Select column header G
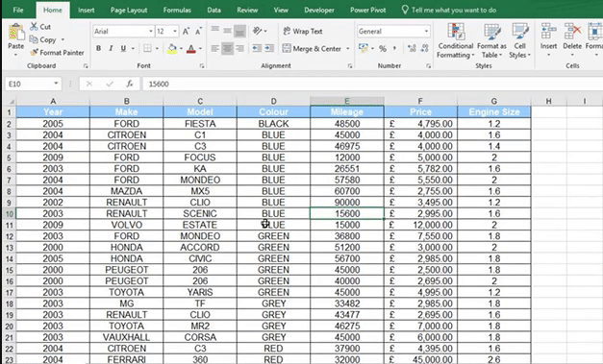This screenshot has width=603, height=364. (493, 102)
